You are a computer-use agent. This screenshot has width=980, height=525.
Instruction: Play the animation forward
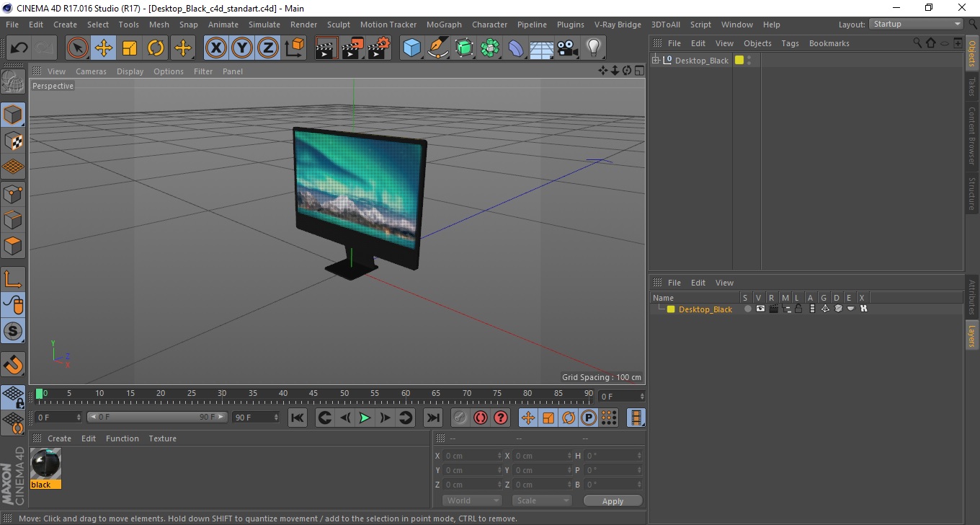coord(365,418)
